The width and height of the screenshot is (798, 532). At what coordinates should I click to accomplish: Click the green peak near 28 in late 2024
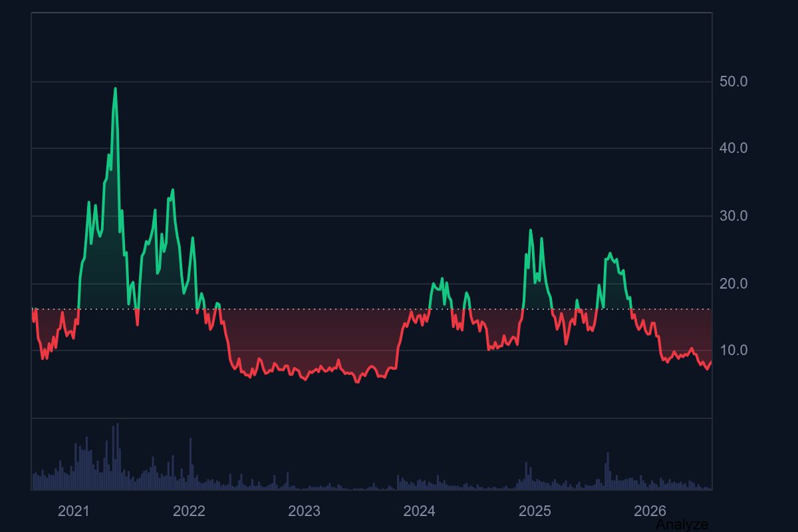tap(531, 230)
